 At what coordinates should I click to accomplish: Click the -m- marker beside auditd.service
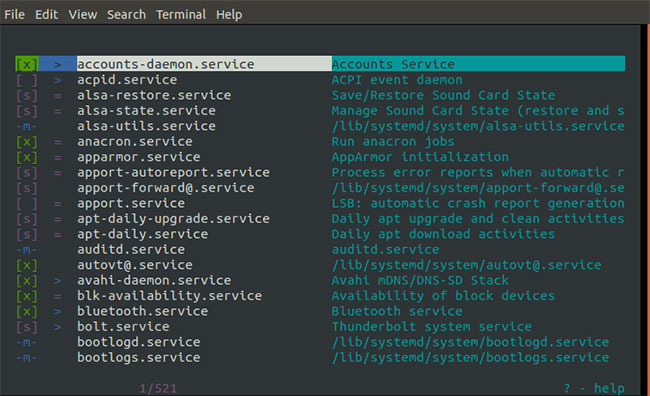(x=27, y=250)
